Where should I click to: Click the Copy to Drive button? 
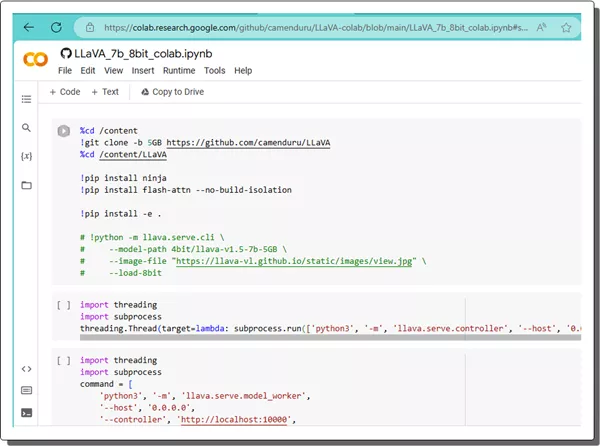(173, 92)
